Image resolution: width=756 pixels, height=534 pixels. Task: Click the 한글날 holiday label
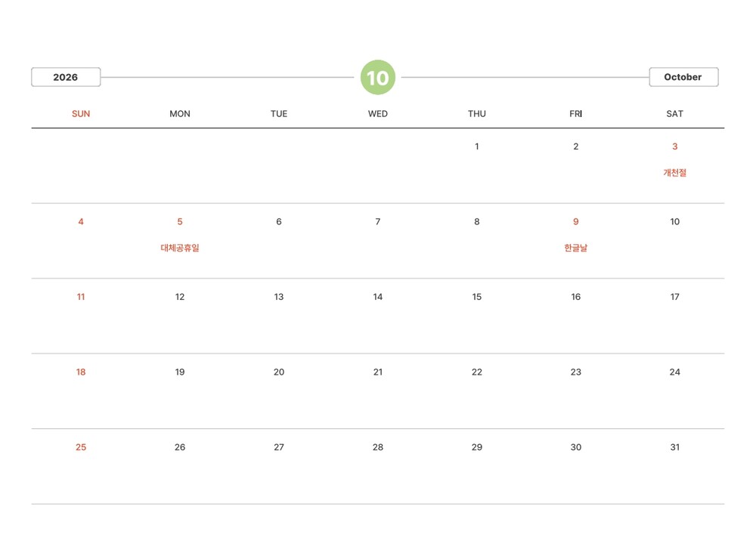click(x=575, y=248)
